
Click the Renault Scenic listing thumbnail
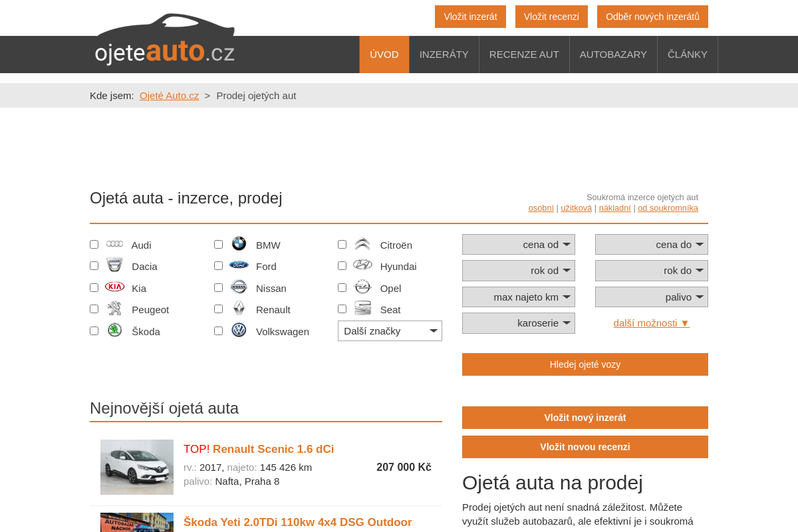(137, 467)
